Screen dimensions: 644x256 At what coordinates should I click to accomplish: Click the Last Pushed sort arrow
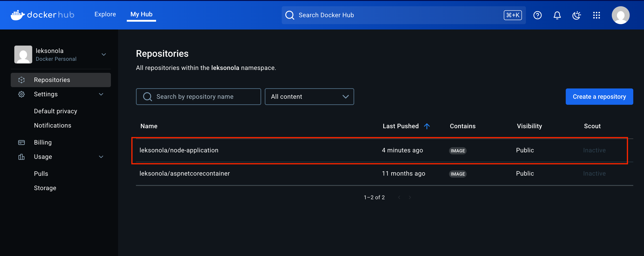coord(427,126)
